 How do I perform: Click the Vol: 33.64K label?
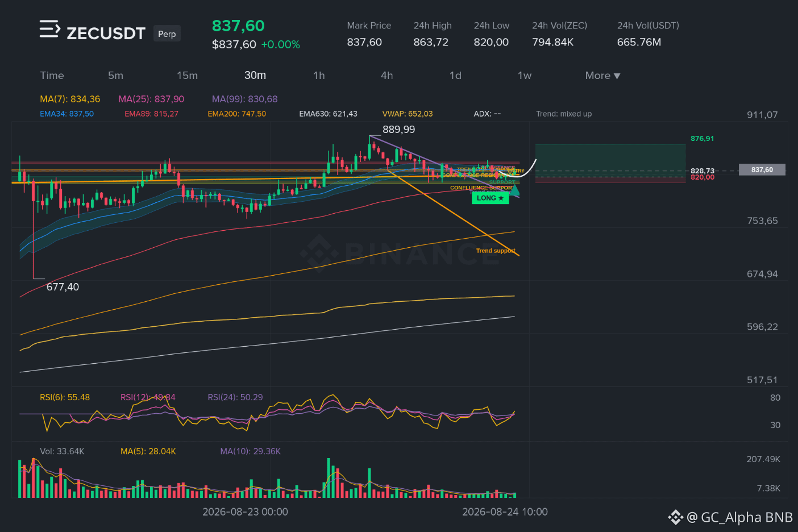pos(62,451)
